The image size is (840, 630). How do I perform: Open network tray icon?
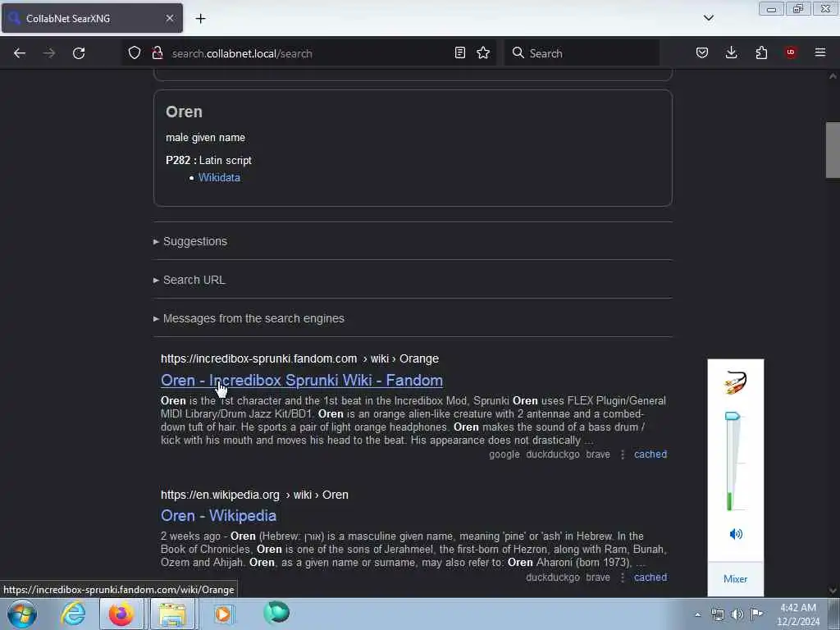coord(717,614)
